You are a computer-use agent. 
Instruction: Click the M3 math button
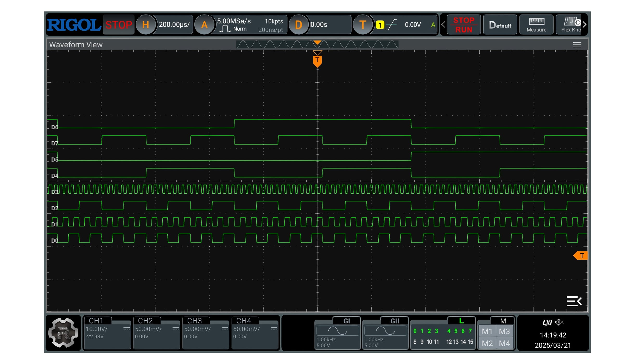[x=504, y=331]
